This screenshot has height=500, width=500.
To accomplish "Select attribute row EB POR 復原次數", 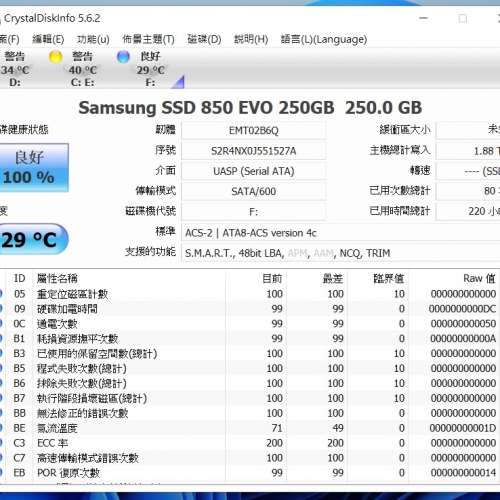I will [250, 473].
